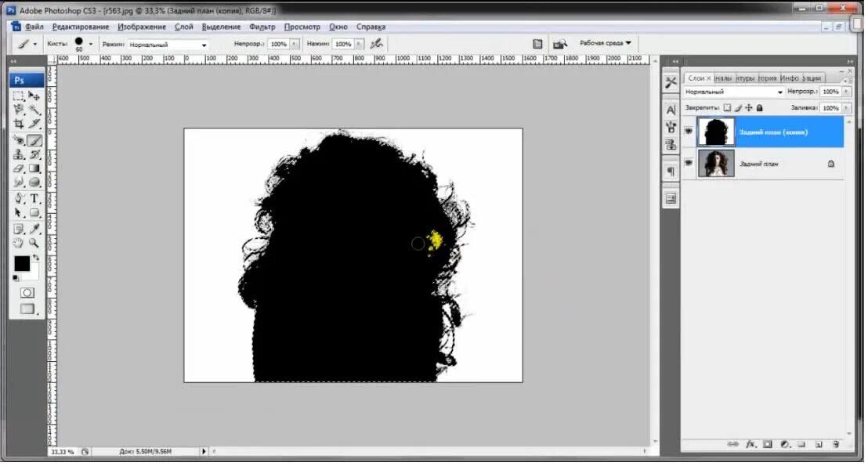Reset default foreground and background colors
868x466 pixels.
[x=16, y=278]
